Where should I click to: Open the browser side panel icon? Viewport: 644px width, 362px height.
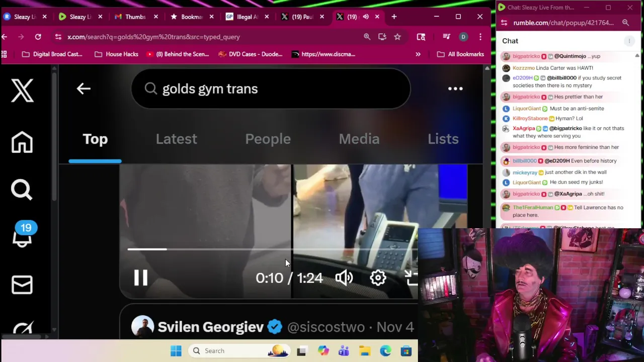click(421, 37)
